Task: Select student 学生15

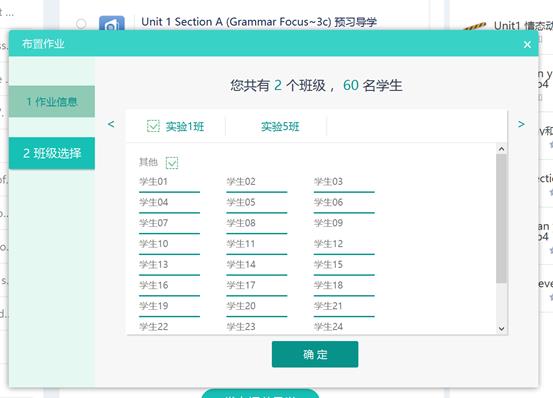Action: (328, 265)
